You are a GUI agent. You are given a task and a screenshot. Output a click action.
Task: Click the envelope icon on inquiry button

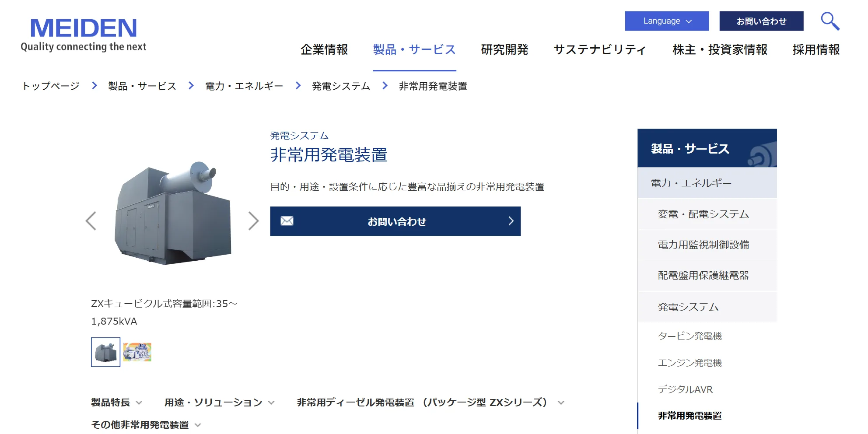(287, 221)
